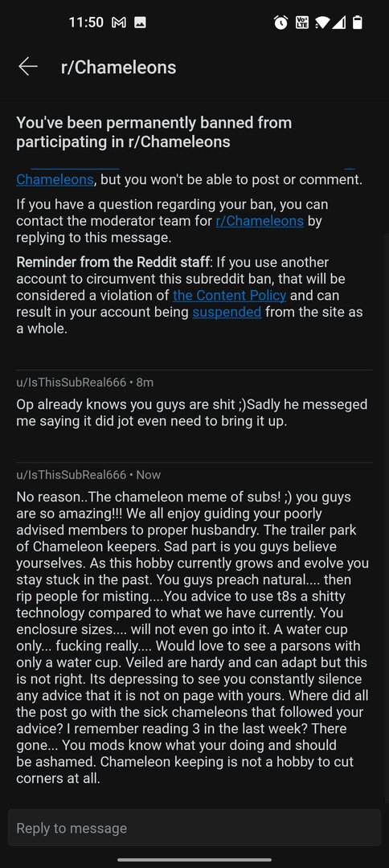Open the Content Policy link
389x868 pixels.
coord(230,295)
